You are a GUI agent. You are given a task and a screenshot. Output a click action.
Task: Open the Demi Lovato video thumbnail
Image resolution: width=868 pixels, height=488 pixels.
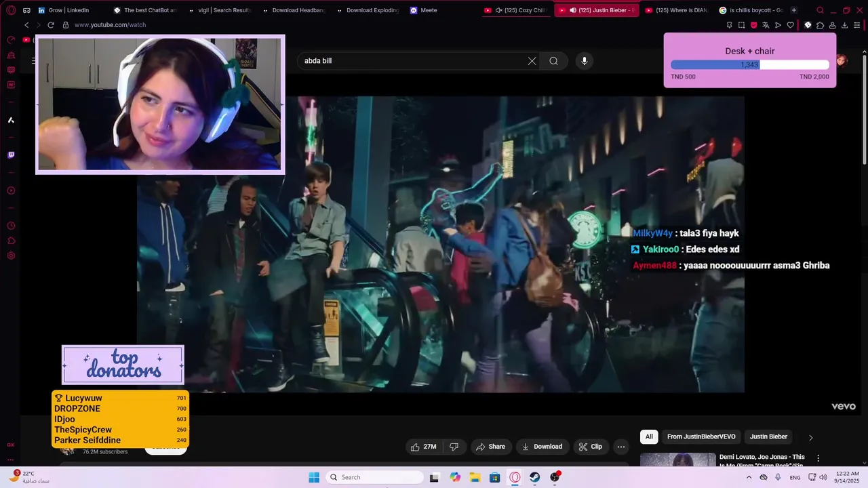[x=677, y=460]
